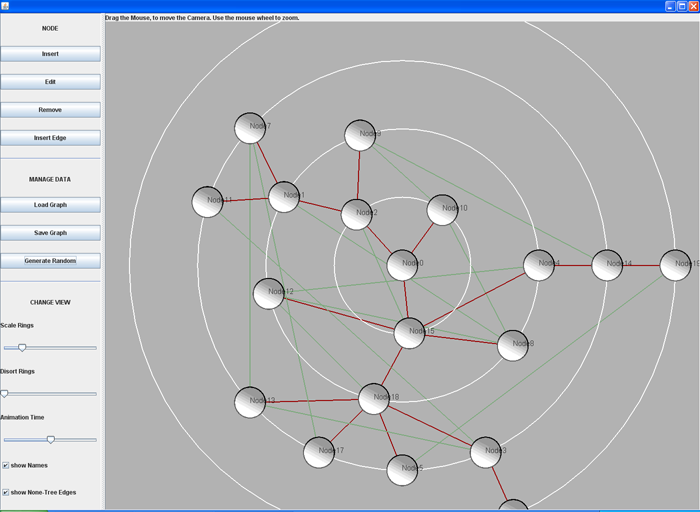Viewport: 700px width, 512px height.
Task: Click the application icon in title bar
Action: tap(5, 6)
